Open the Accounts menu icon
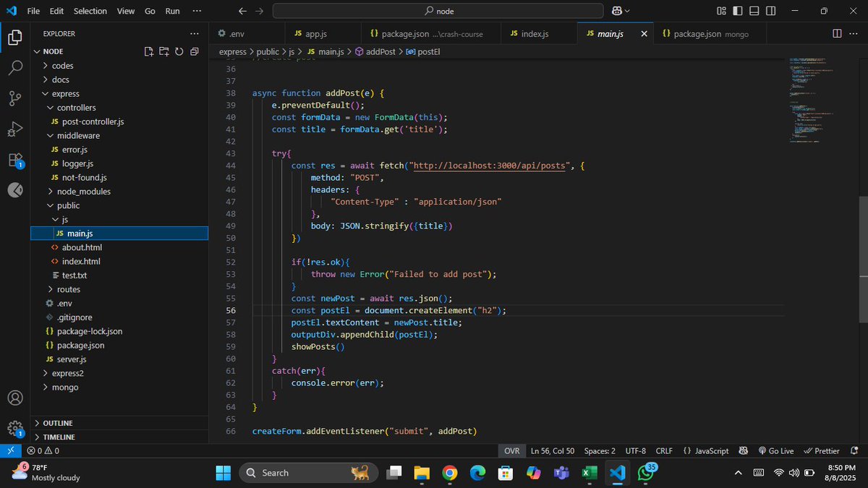868x488 pixels. point(15,398)
